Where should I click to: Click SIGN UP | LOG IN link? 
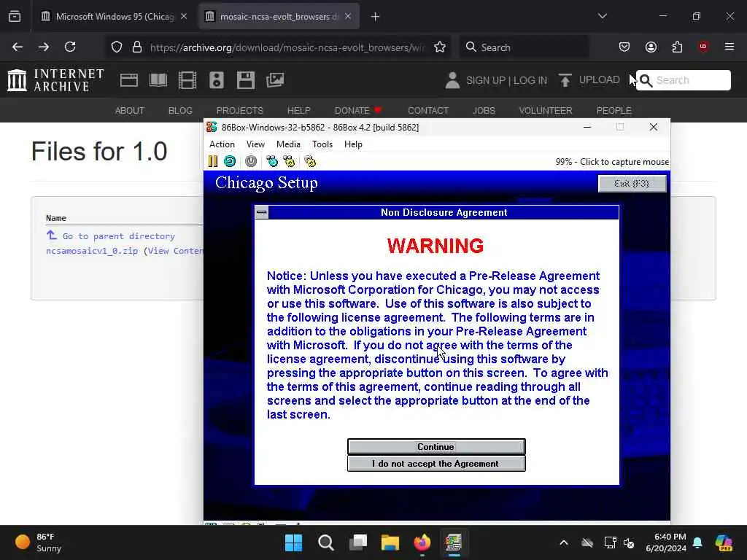click(506, 80)
